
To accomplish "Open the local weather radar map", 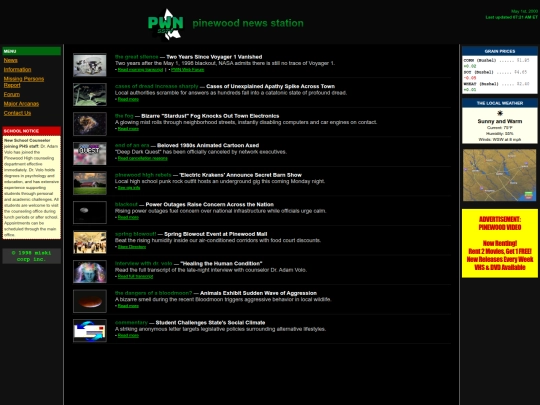I will pyautogui.click(x=500, y=175).
